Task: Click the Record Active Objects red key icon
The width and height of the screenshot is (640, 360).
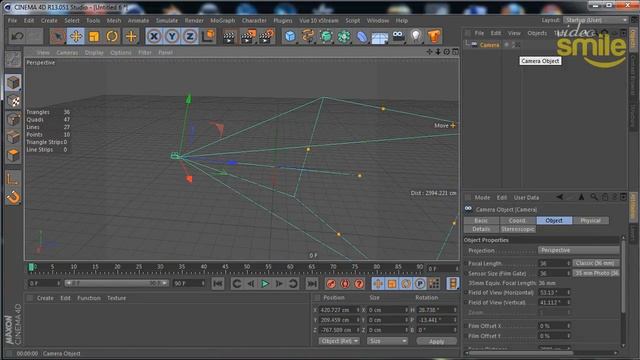Action: (x=331, y=284)
